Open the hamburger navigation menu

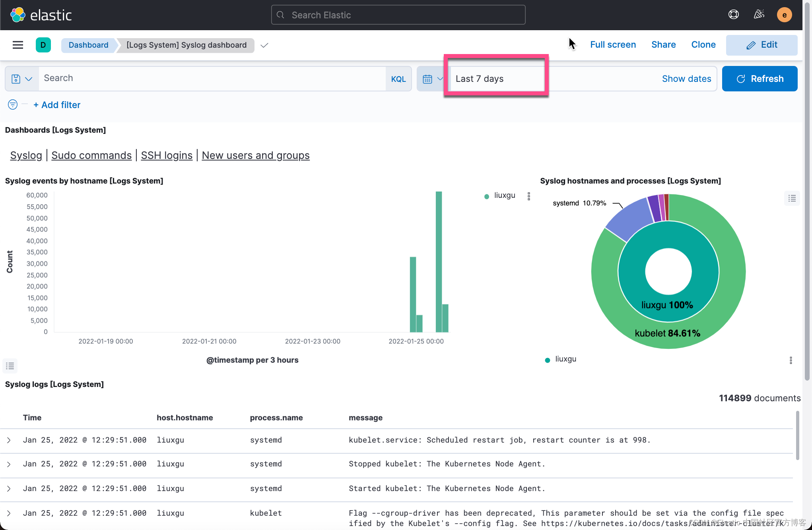18,45
